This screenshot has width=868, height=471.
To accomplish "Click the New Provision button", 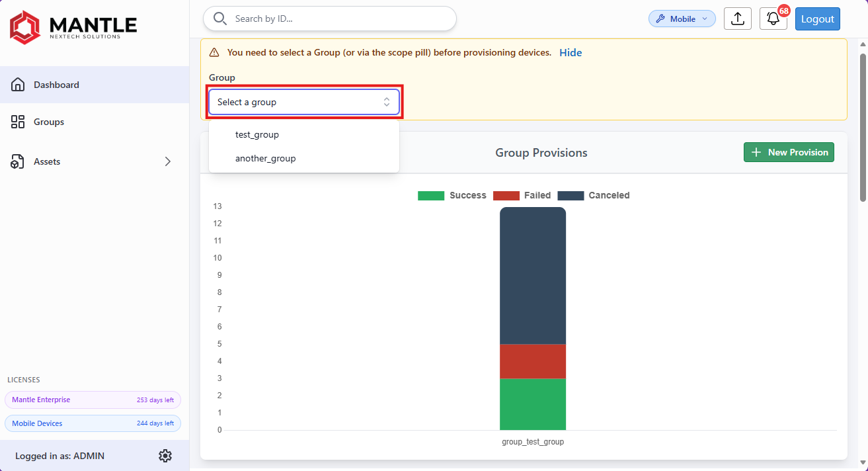I will pyautogui.click(x=789, y=152).
